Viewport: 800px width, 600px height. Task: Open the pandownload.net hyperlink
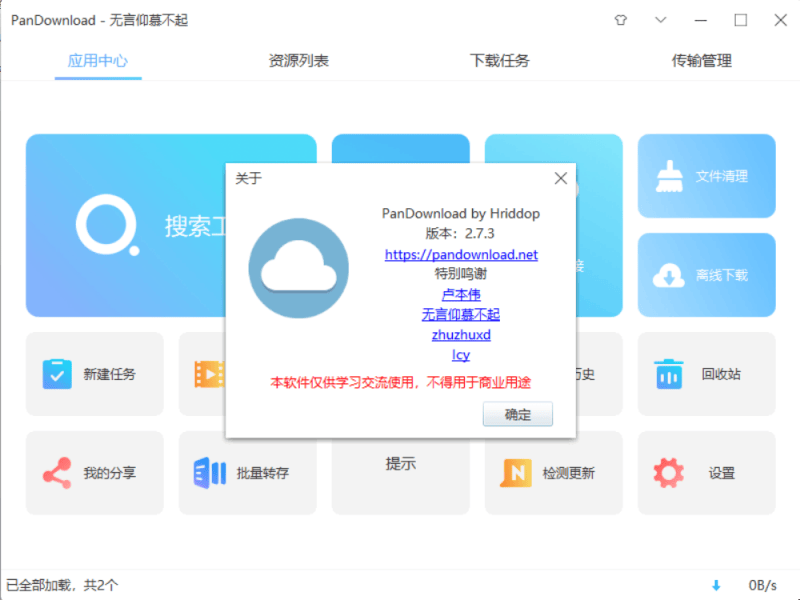(x=461, y=254)
